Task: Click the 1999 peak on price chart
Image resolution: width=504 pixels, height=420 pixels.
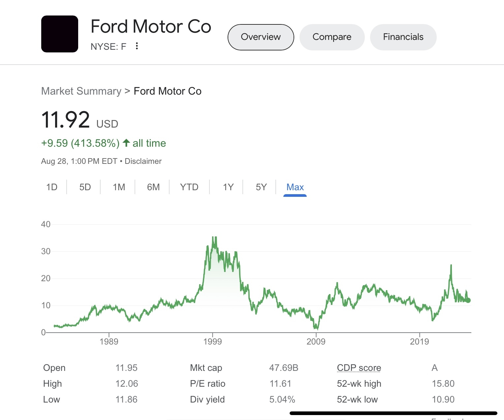Action: (x=214, y=238)
